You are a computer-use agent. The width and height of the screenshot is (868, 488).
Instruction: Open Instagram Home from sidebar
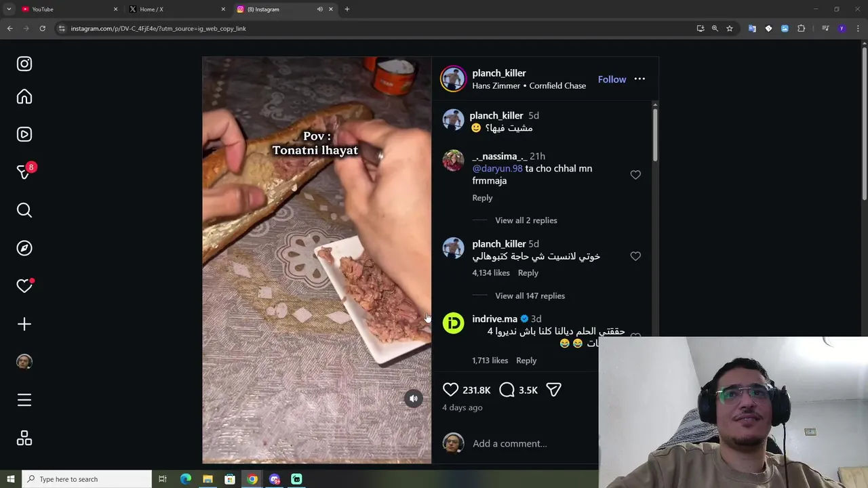point(24,97)
